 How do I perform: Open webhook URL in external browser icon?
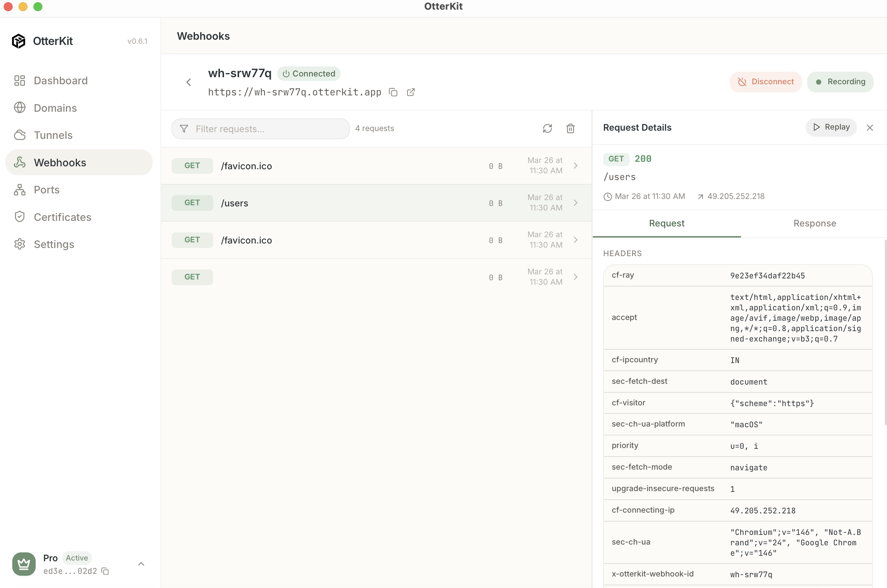click(410, 92)
